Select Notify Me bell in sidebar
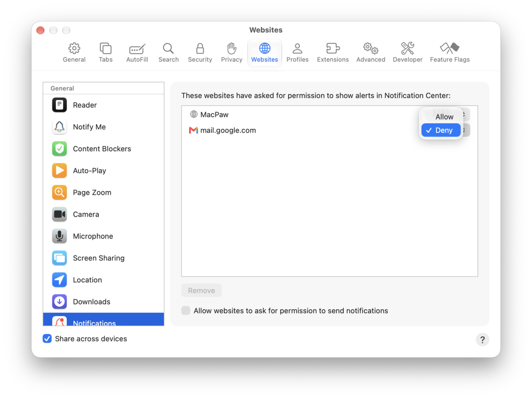532x399 pixels. click(x=104, y=127)
